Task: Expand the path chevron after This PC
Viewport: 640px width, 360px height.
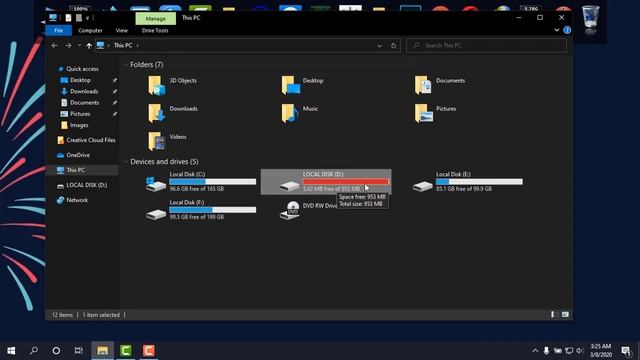Action: click(138, 46)
